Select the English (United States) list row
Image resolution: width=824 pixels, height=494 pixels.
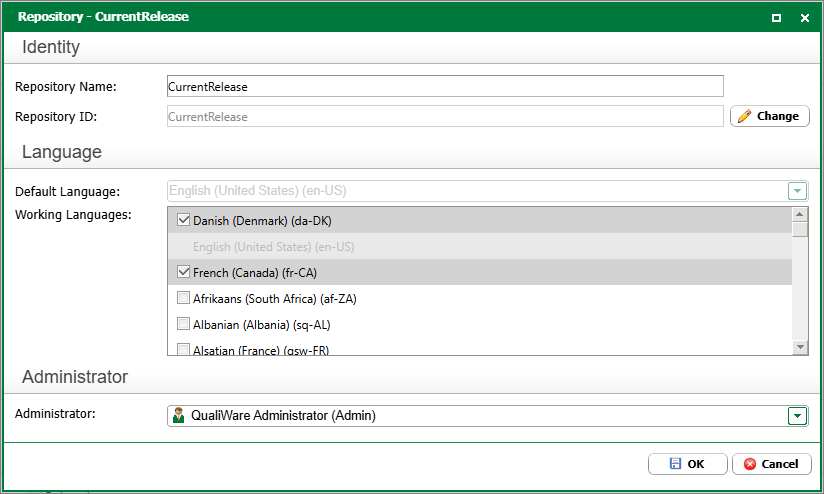point(480,246)
